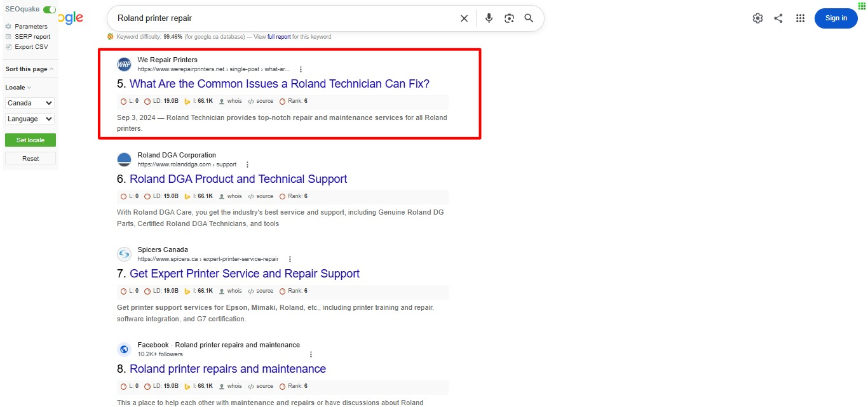Open Get Expert Printer Service and Repair Support
The width and height of the screenshot is (868, 407).
245,274
